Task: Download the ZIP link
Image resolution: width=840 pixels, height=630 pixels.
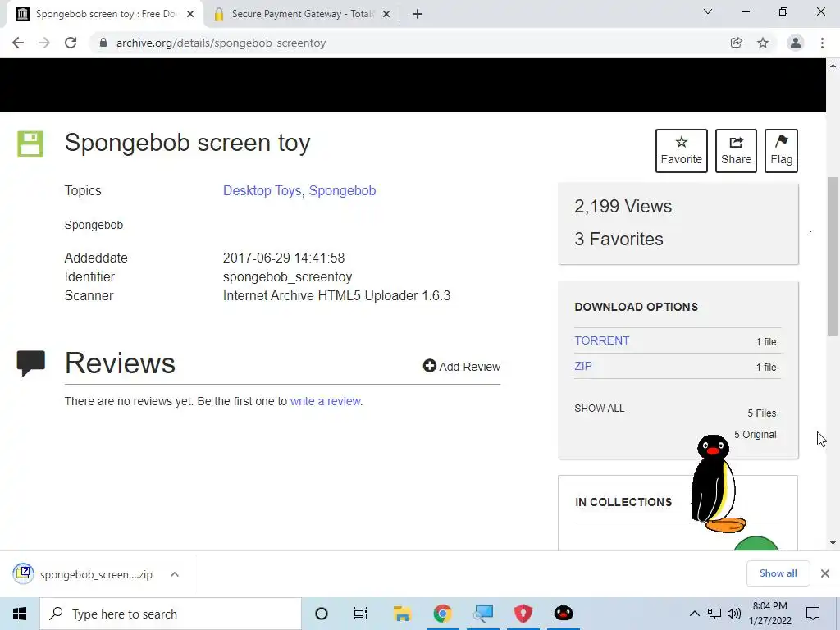Action: pyautogui.click(x=583, y=366)
